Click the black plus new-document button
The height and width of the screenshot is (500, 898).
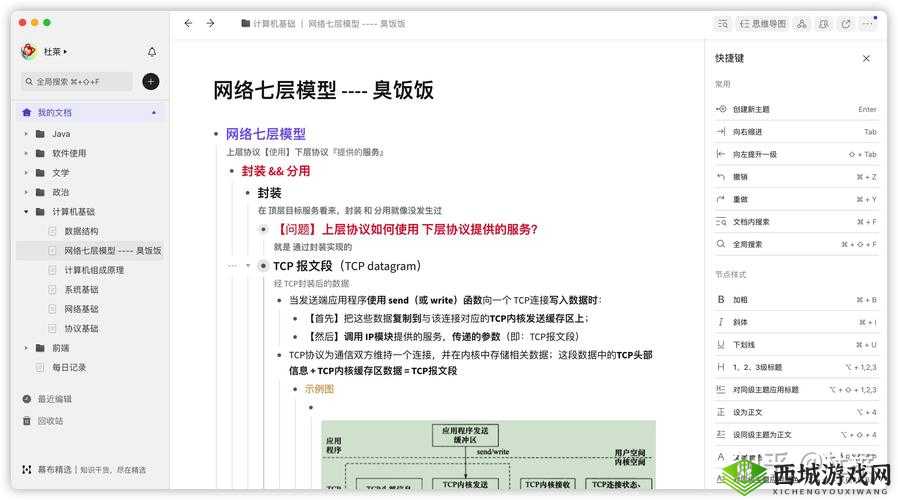(151, 82)
